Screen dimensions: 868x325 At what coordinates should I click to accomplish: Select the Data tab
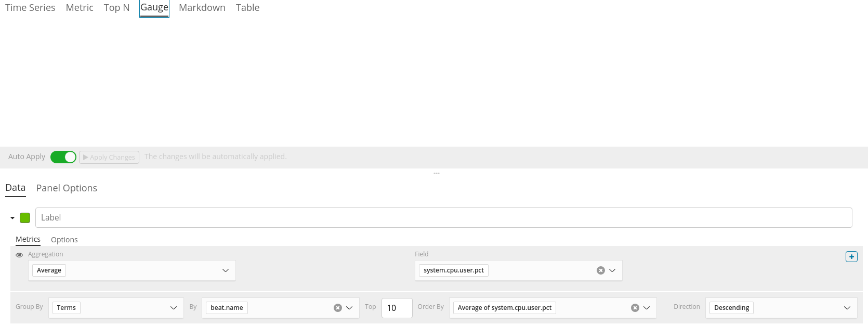16,188
